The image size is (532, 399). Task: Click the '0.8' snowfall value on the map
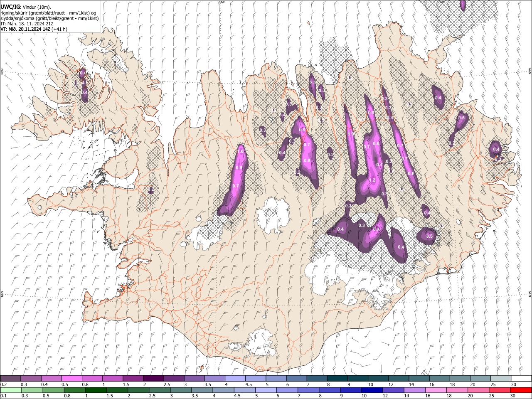(307, 160)
